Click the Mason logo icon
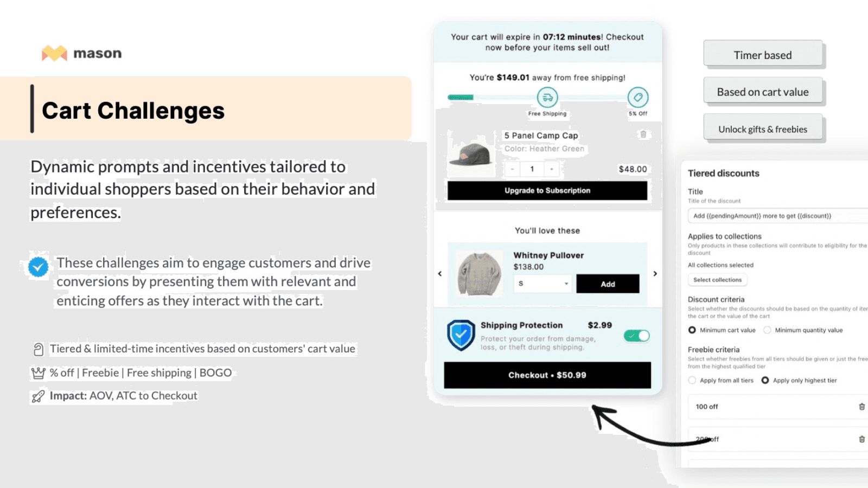Viewport: 868px width, 488px height. click(x=54, y=53)
